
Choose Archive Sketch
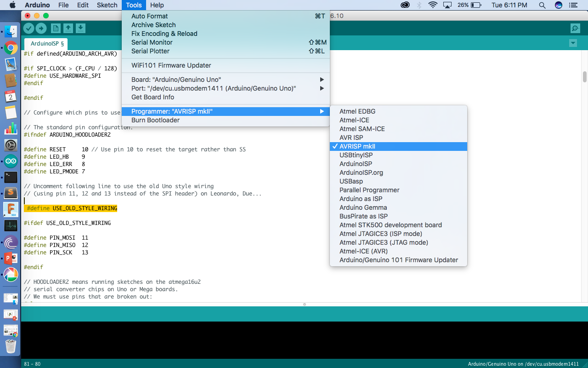(226, 25)
